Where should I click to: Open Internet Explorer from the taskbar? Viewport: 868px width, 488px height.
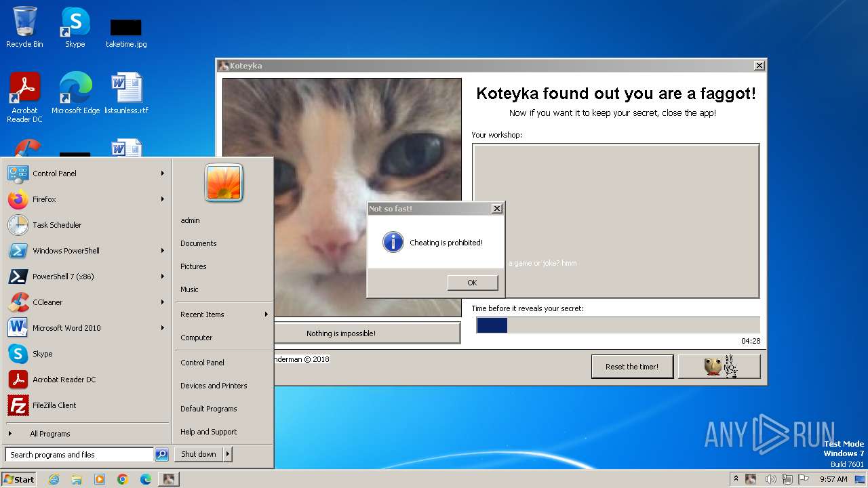54,479
